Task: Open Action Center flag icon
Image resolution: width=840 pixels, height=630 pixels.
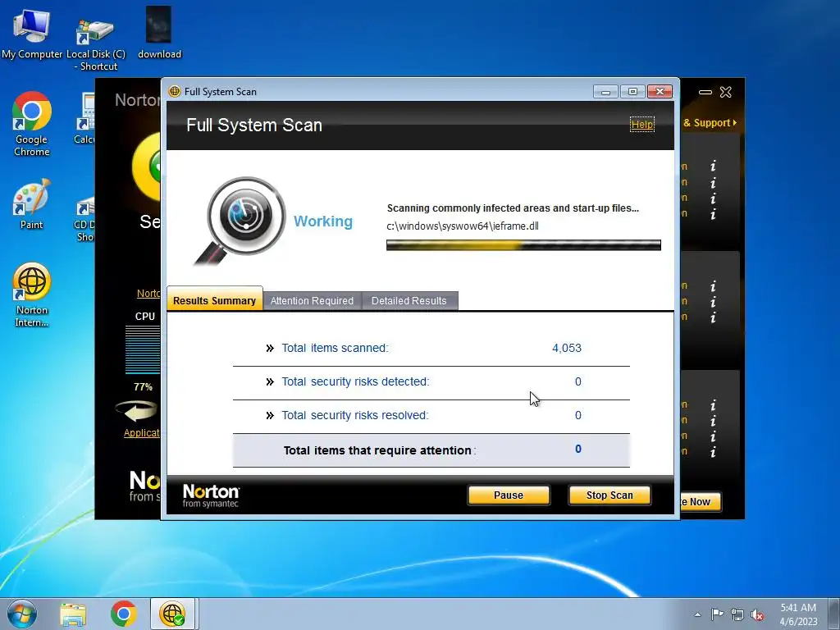Action: pos(717,614)
